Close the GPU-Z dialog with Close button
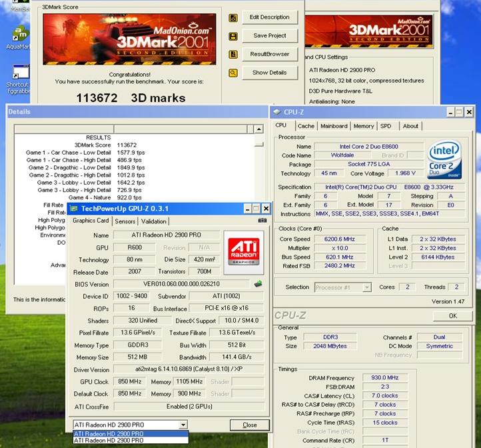Viewport: 481px width, 448px height. pyautogui.click(x=250, y=425)
